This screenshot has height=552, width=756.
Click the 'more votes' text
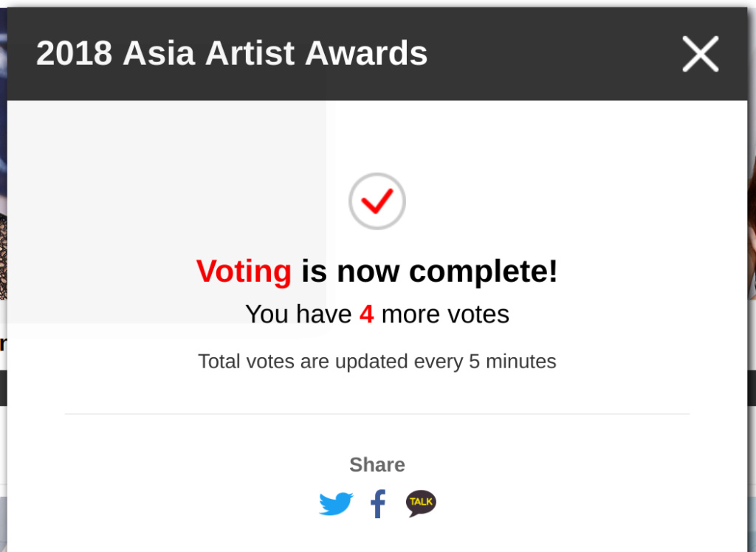pos(445,314)
